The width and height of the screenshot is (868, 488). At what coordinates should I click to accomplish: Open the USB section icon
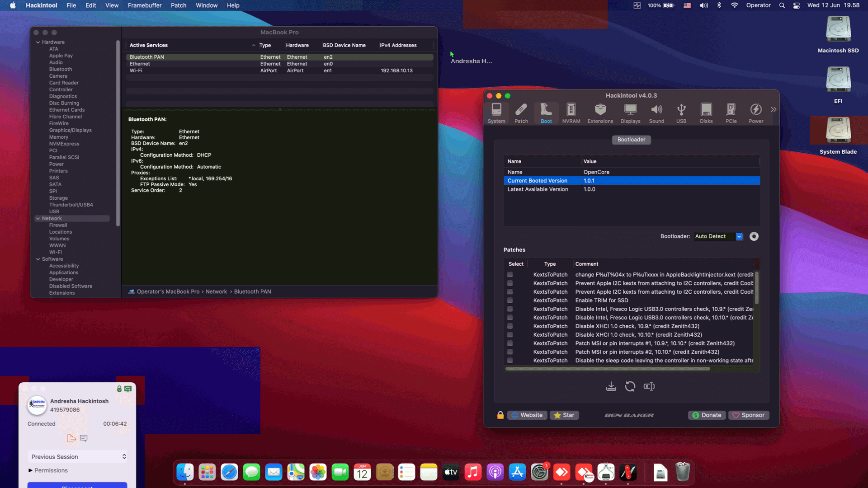pyautogui.click(x=681, y=113)
